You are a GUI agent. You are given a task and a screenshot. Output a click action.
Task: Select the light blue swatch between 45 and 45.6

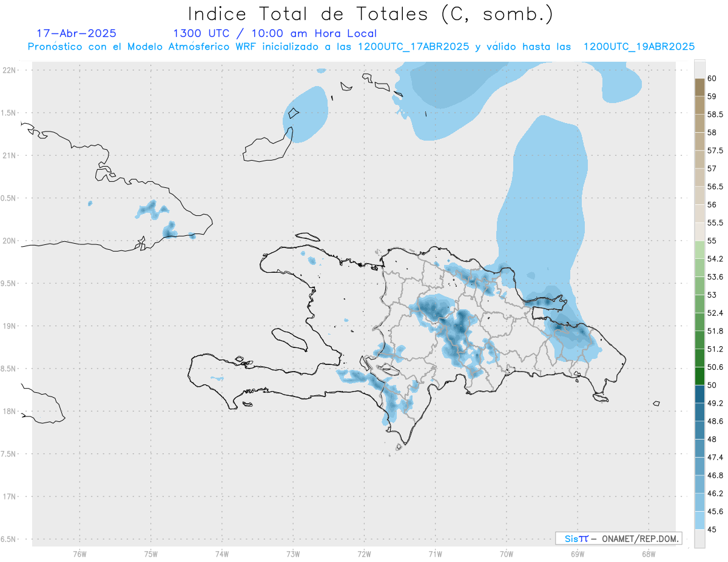[699, 521]
